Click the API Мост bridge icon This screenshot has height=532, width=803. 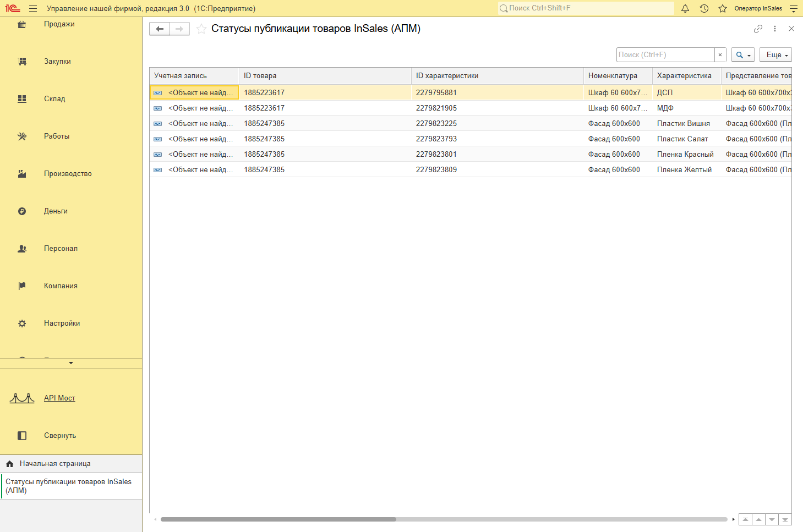(22, 398)
